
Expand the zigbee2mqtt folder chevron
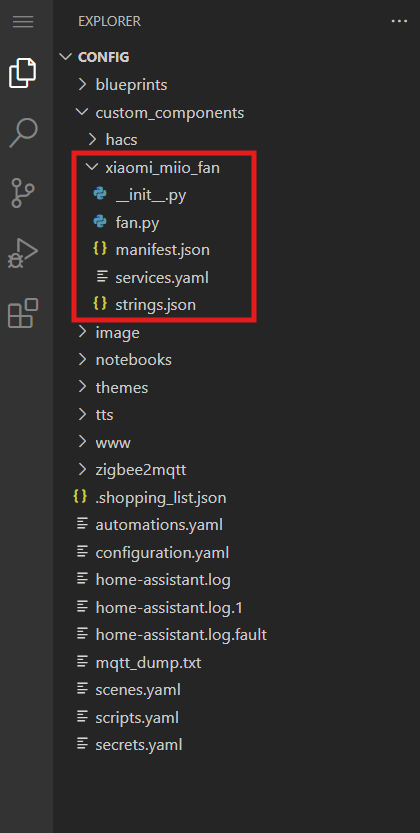click(x=82, y=469)
